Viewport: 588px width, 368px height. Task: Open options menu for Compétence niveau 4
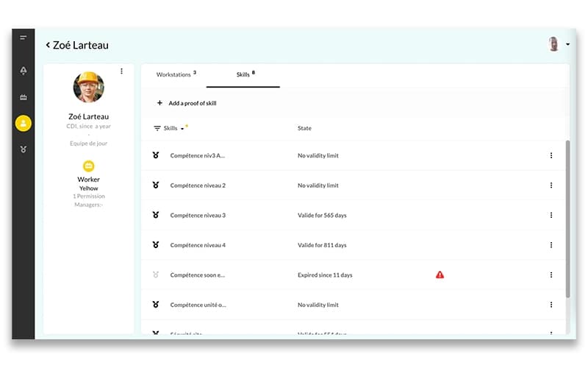(x=551, y=245)
